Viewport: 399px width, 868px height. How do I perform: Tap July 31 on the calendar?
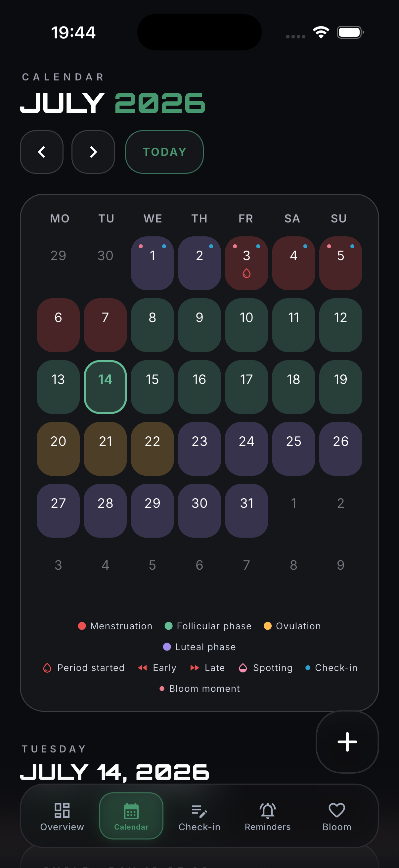[246, 511]
